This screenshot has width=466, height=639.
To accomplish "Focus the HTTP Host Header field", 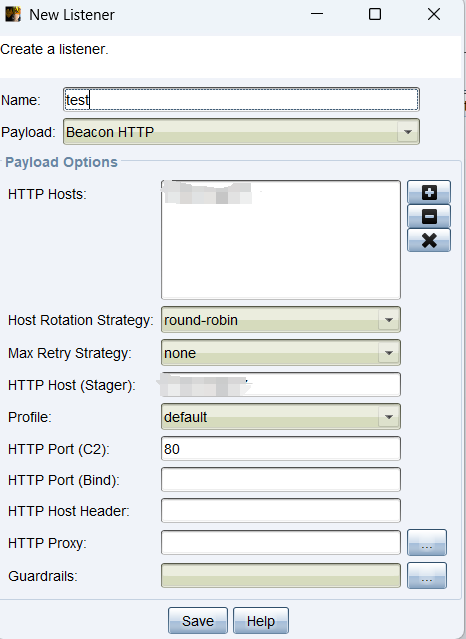I will [x=281, y=511].
